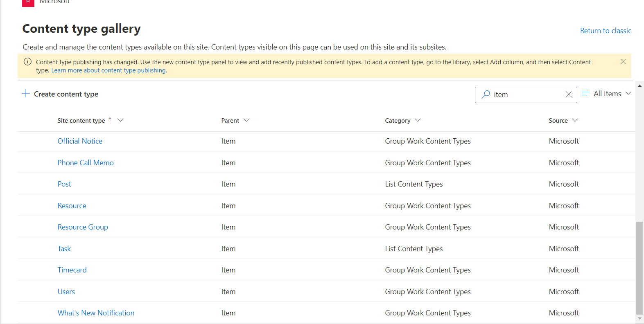The height and width of the screenshot is (324, 644).
Task: Open the Parent column filter dropdown
Action: point(246,120)
